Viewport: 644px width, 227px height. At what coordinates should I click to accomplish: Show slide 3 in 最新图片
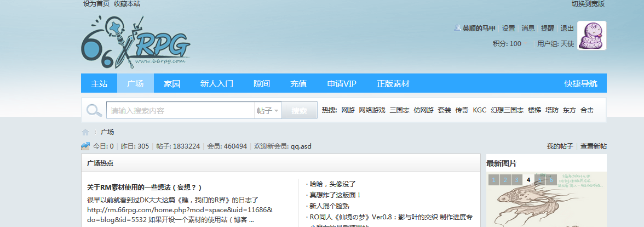pos(517,180)
